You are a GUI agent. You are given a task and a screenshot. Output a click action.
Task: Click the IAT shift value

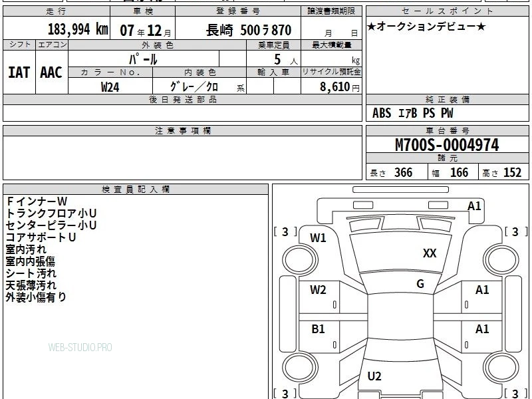pyautogui.click(x=19, y=72)
